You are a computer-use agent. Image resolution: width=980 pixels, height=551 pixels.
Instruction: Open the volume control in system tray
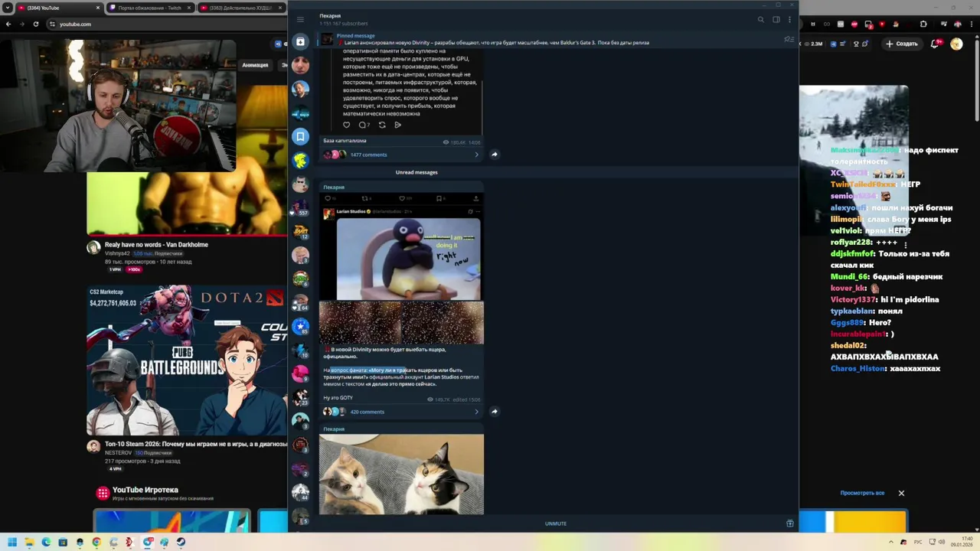click(941, 542)
